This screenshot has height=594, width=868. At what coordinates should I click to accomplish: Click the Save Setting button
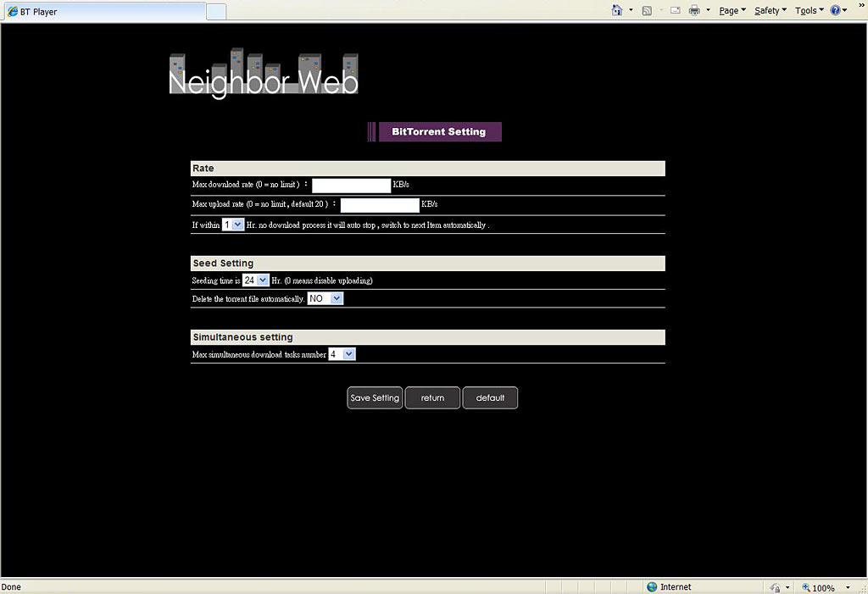pos(375,398)
